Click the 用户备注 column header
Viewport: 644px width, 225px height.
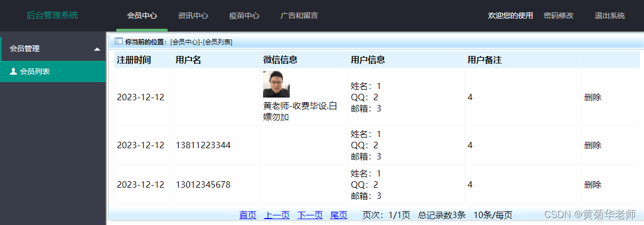pos(484,60)
